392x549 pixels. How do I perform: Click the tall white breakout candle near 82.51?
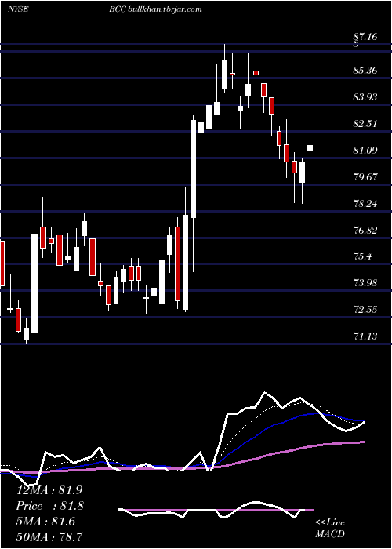[x=193, y=169]
